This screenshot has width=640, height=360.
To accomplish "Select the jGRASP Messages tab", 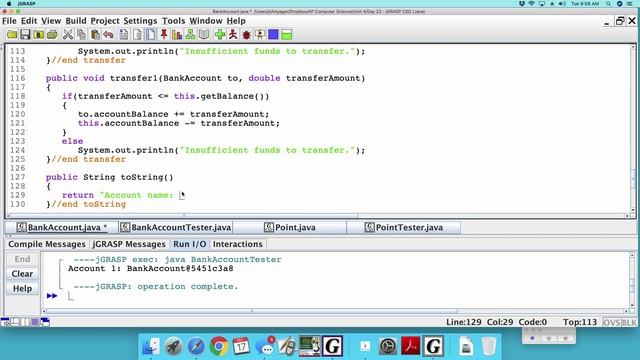I will click(x=129, y=244).
